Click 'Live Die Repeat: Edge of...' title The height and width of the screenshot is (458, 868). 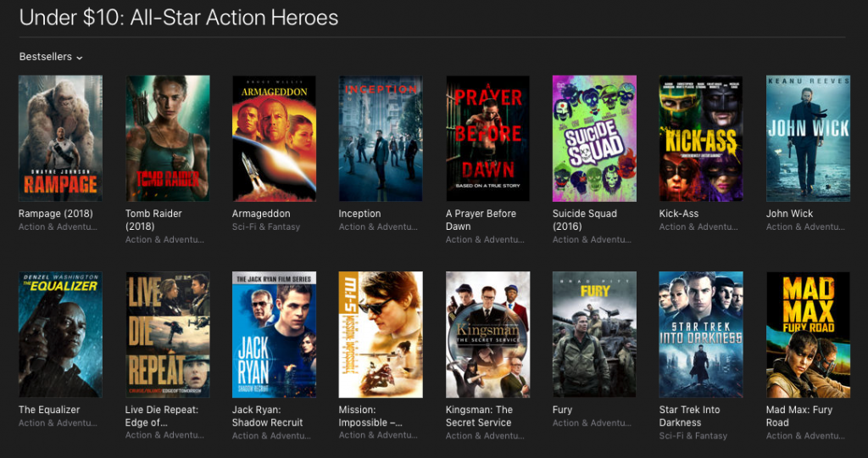(162, 416)
